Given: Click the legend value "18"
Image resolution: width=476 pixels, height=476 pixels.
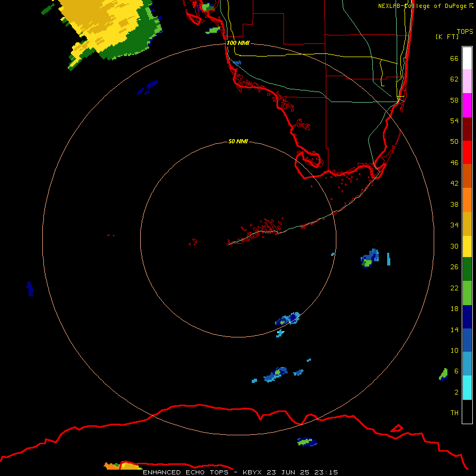Looking at the screenshot, I should click(454, 309).
